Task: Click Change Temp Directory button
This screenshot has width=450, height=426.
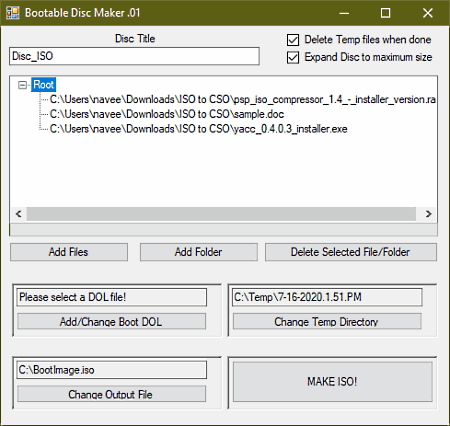Action: coord(327,321)
